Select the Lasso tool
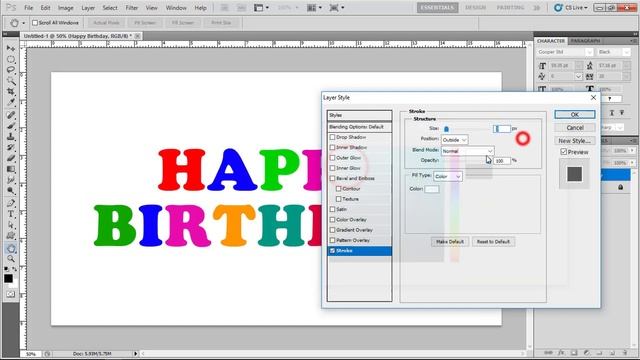The height and width of the screenshot is (360, 640). [x=11, y=70]
